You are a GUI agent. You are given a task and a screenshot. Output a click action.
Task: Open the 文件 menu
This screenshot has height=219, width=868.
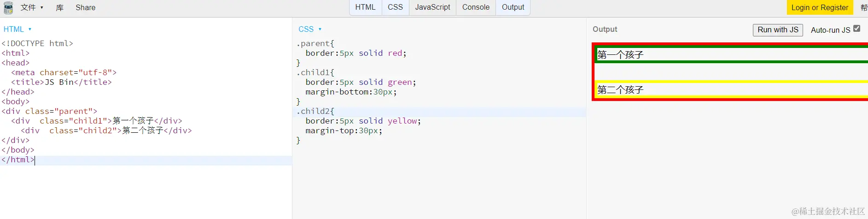point(32,7)
